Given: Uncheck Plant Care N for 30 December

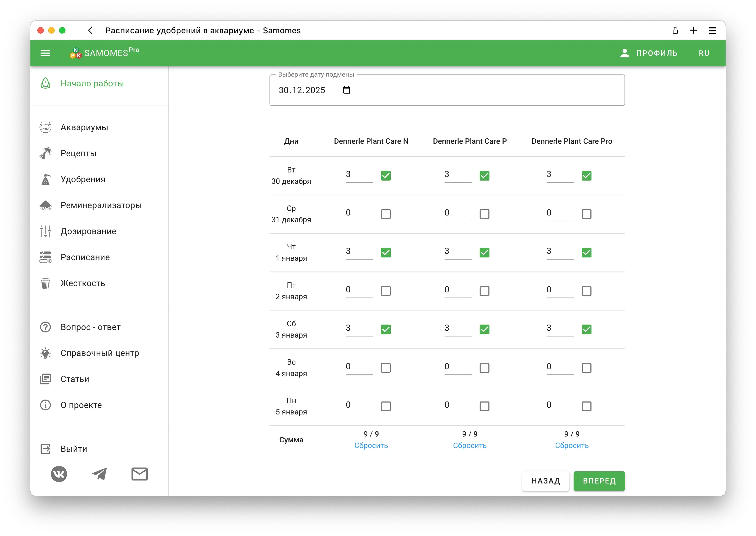Looking at the screenshot, I should tap(386, 176).
